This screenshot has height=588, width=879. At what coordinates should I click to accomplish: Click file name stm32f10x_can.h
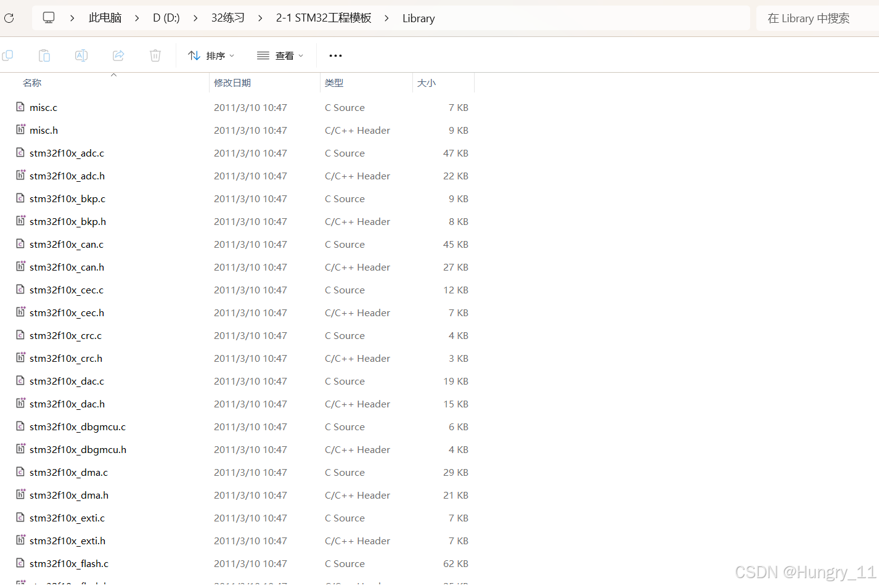coord(67,267)
